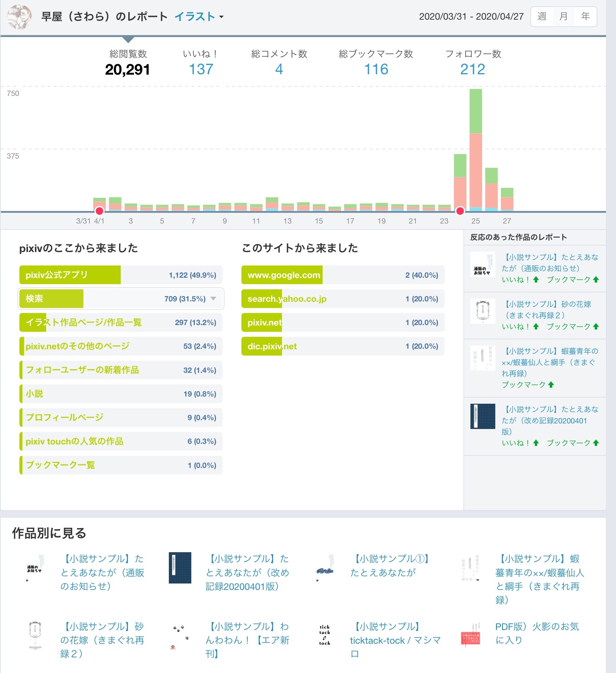Open the www.google.com referrer entry
616x673 pixels.
[343, 275]
